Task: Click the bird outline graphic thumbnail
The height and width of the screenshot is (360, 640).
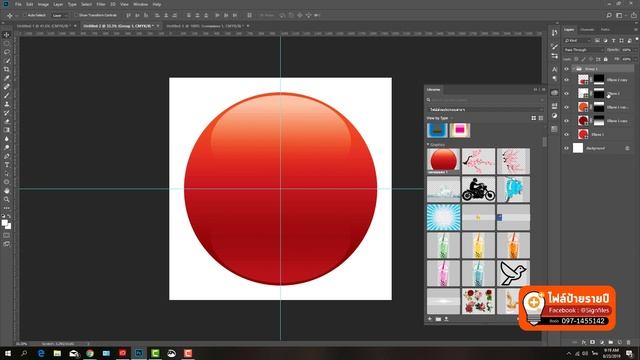Action: point(513,273)
